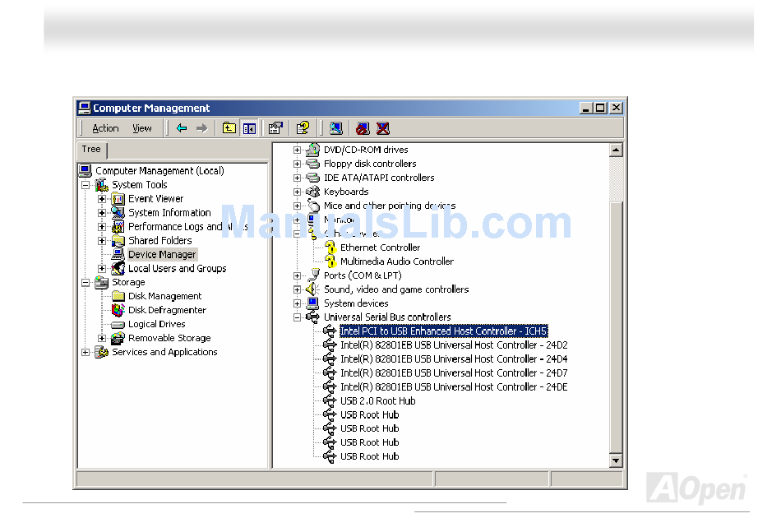The height and width of the screenshot is (532, 781).
Task: Expand DVD/CD-ROM drives category
Action: (298, 150)
